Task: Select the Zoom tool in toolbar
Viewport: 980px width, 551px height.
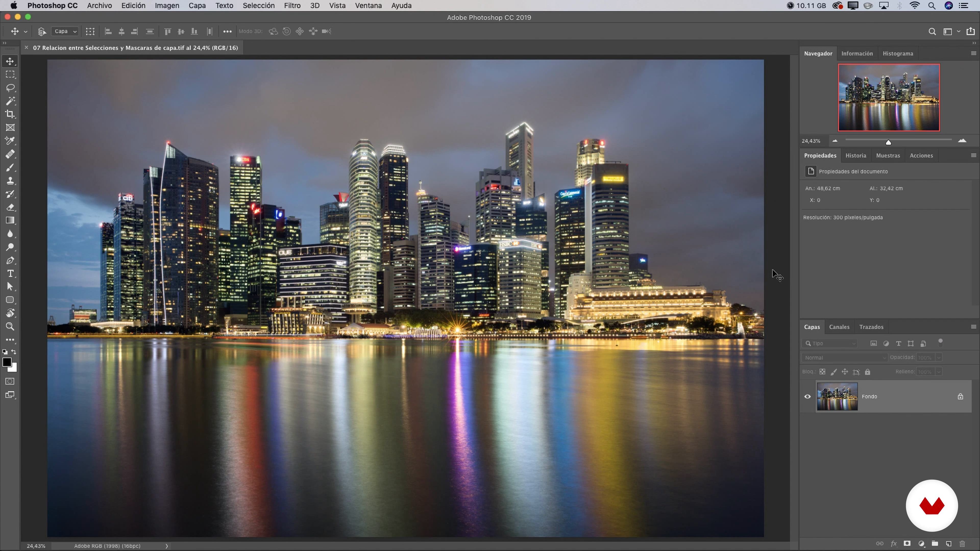Action: point(10,327)
